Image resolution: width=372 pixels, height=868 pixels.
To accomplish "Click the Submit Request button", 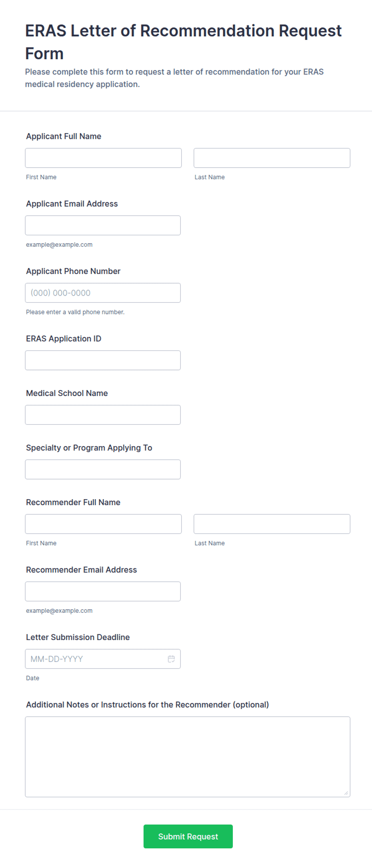I will pos(188,836).
